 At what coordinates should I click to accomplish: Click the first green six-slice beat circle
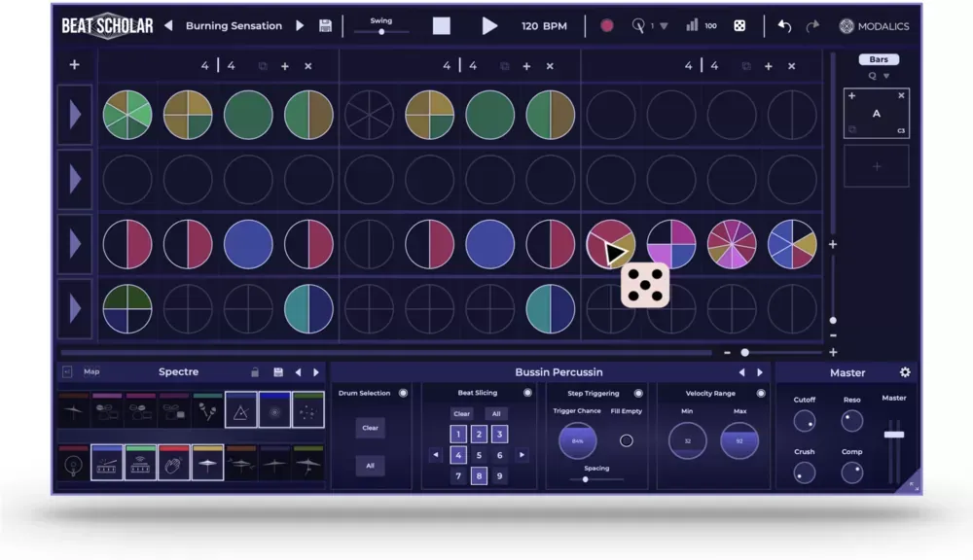click(127, 116)
